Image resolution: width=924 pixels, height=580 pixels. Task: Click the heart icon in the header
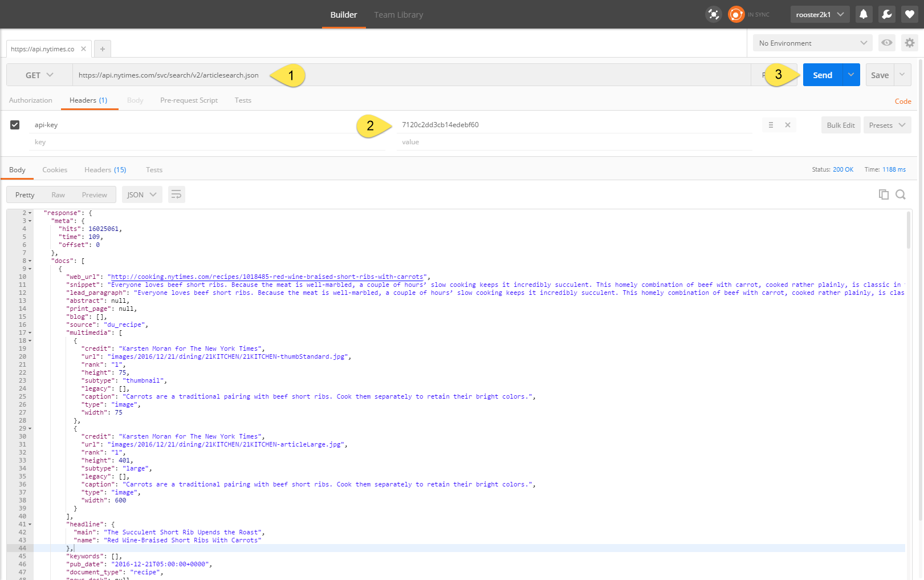(910, 14)
